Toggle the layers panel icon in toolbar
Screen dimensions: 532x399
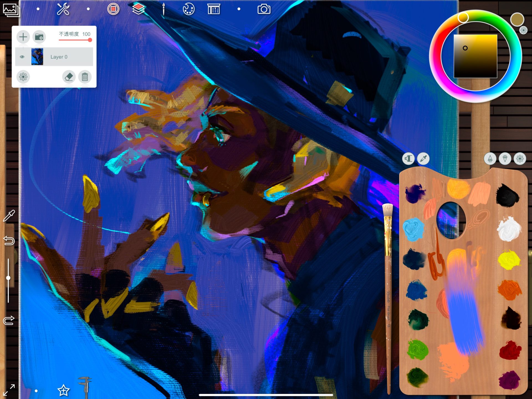coord(138,9)
